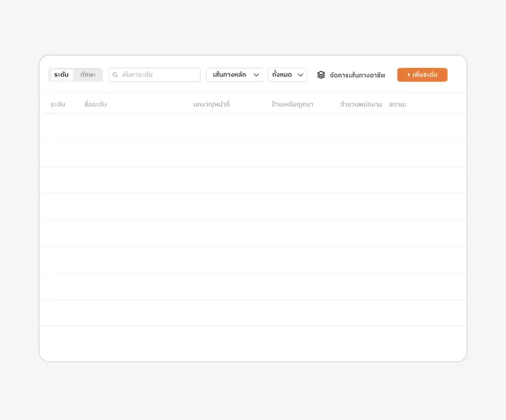506x420 pixels.
Task: Click the ระดับ column header
Action: 58,104
